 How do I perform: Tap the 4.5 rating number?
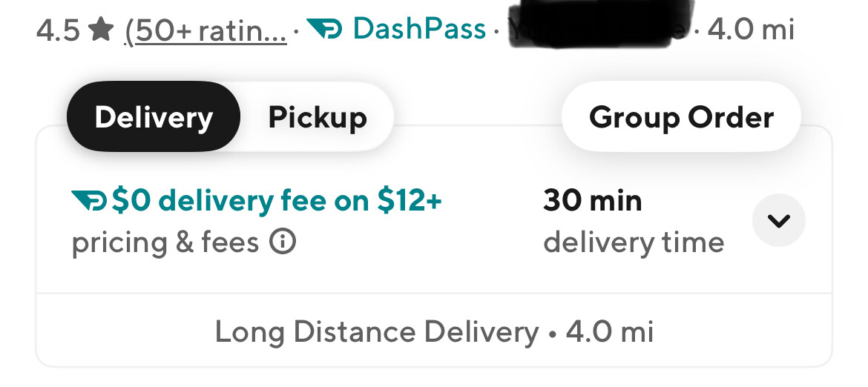tap(58, 30)
